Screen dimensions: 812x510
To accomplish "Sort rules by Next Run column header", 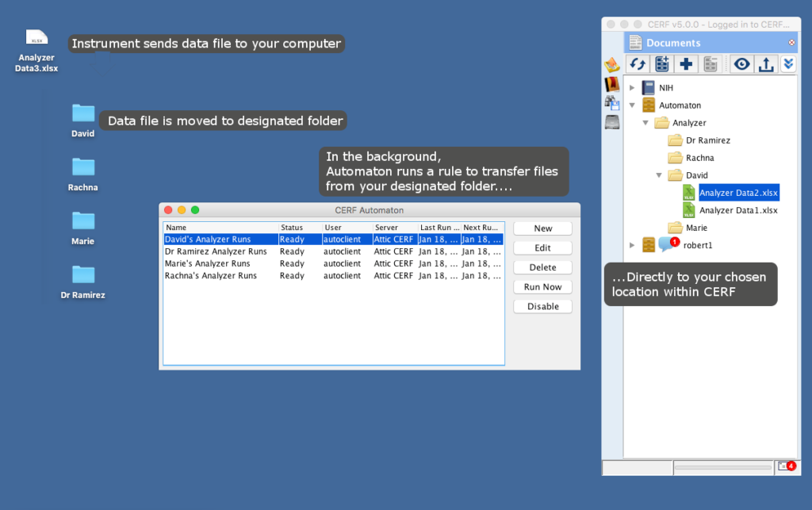I will point(482,228).
